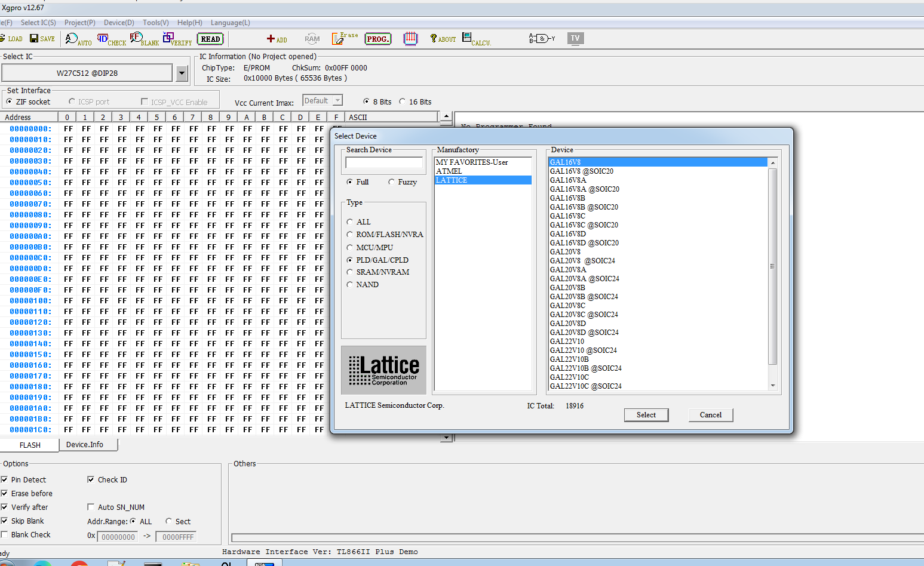Open the Select IC dropdown arrow

pos(182,73)
